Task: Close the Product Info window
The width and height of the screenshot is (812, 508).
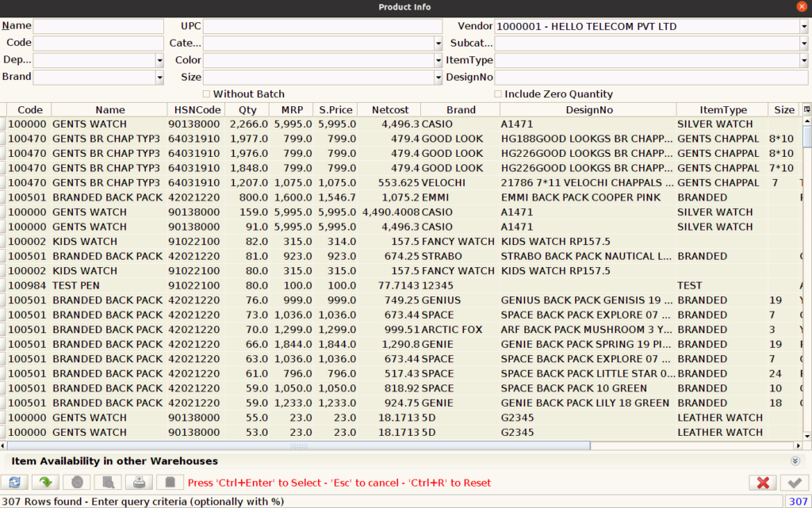Action: (x=802, y=6)
